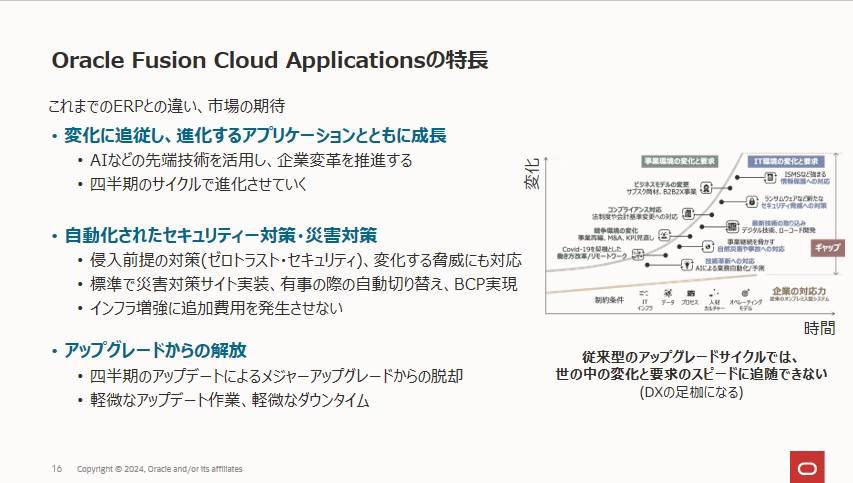
Task: Click heading 自動化されたセキュリティー対策・災害対策
Action: click(x=221, y=235)
